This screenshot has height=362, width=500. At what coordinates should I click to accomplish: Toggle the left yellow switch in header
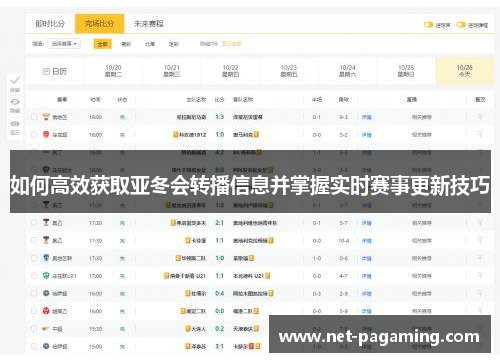[x=429, y=25]
